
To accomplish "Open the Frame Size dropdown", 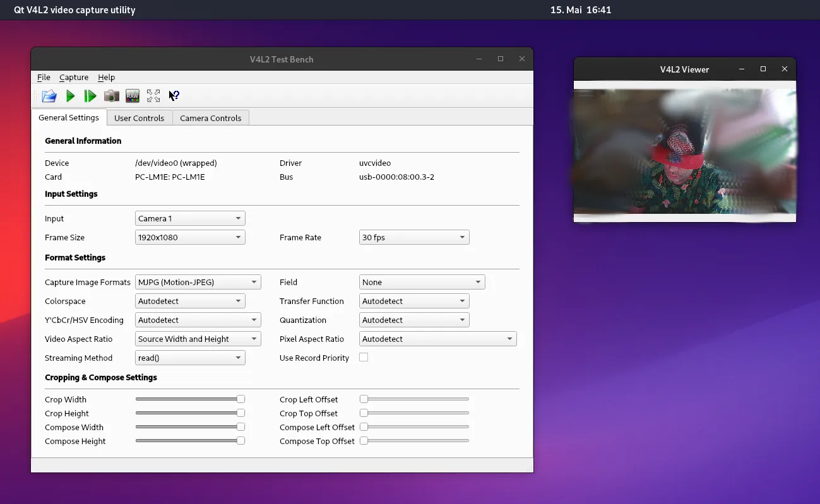I will point(190,238).
